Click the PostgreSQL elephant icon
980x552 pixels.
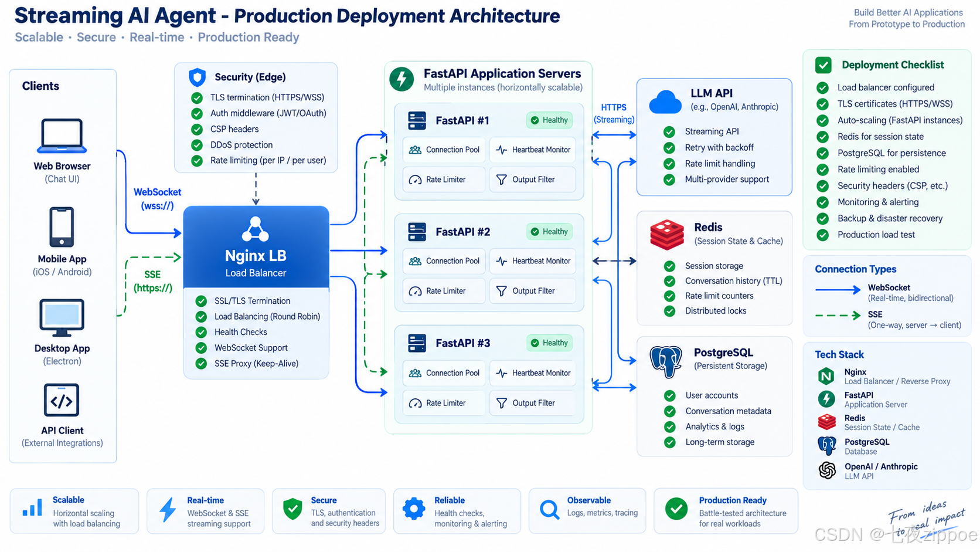pyautogui.click(x=666, y=361)
